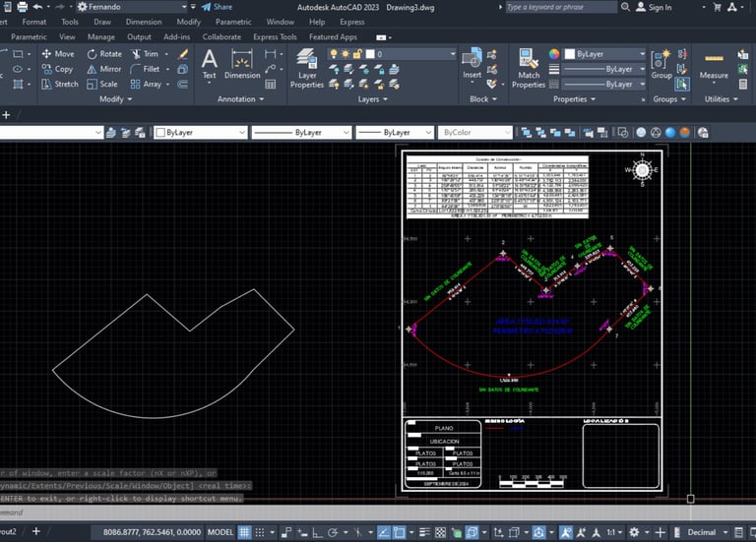
Task: Switch to the Collaborate ribbon tab
Action: tap(221, 36)
